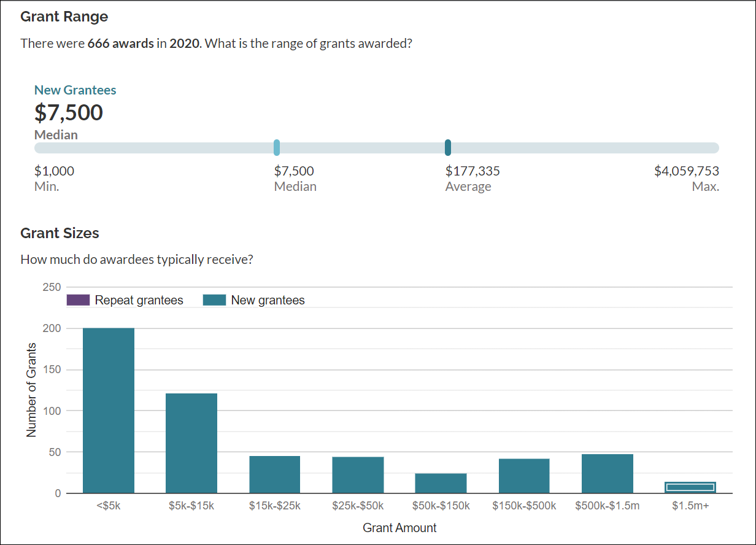Select the Grant Range section heading
Image resolution: width=756 pixels, height=545 pixels.
tap(64, 17)
